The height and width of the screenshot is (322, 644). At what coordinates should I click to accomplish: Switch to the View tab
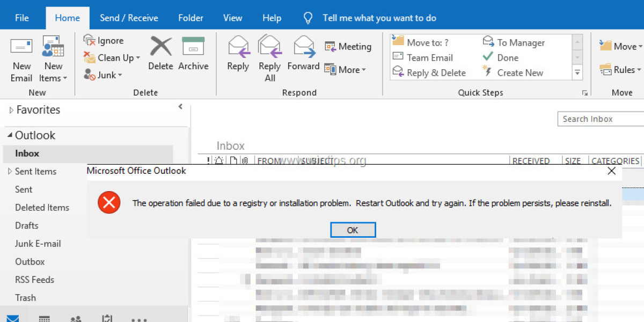coord(232,18)
